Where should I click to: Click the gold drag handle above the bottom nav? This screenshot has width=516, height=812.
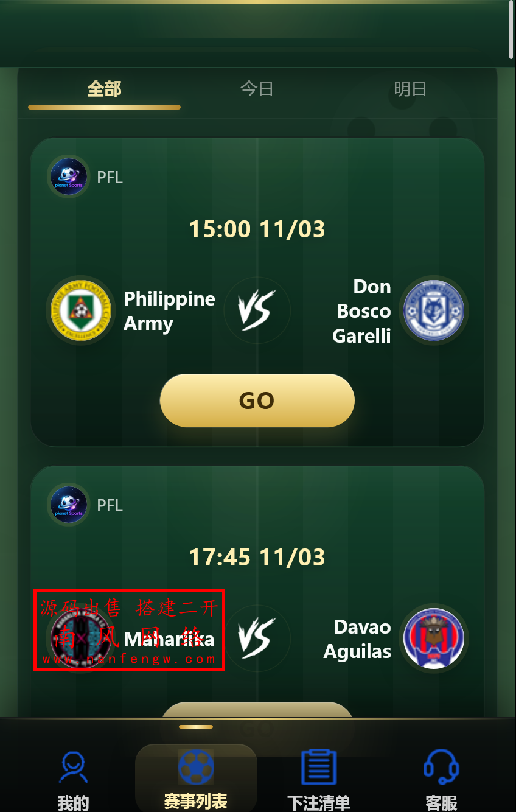pyautogui.click(x=196, y=727)
